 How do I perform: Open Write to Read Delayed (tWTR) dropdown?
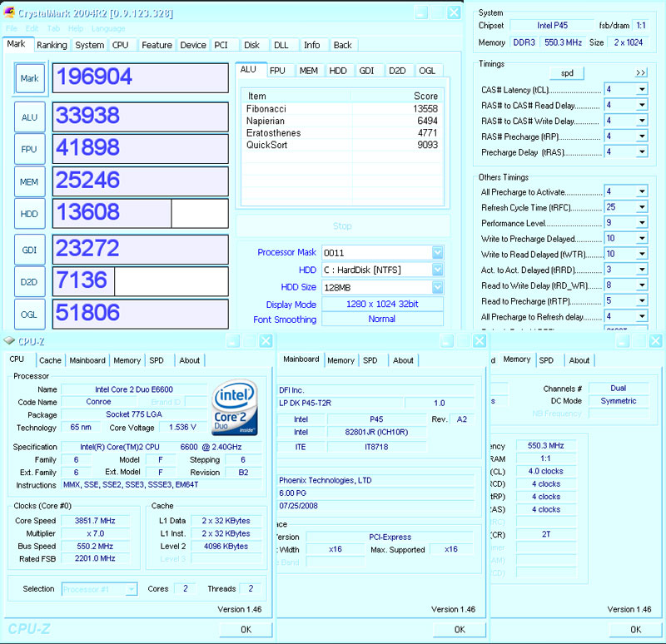coord(642,254)
